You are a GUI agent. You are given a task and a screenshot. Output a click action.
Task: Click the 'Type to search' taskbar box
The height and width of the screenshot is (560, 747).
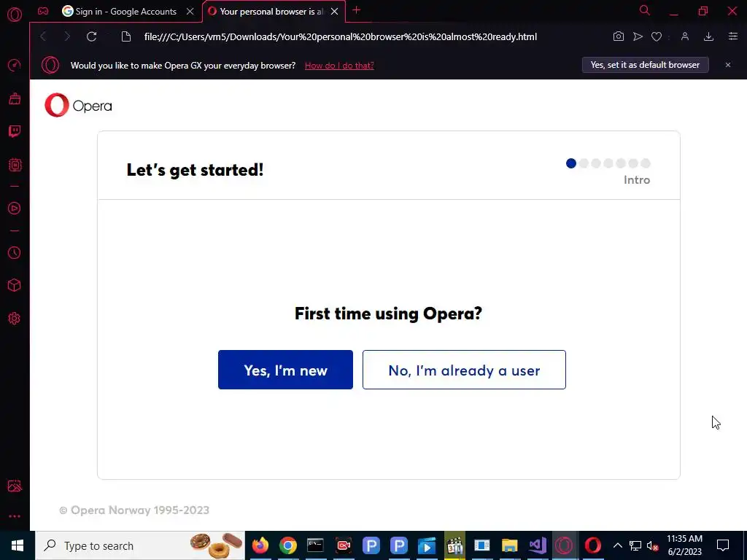tap(140, 545)
